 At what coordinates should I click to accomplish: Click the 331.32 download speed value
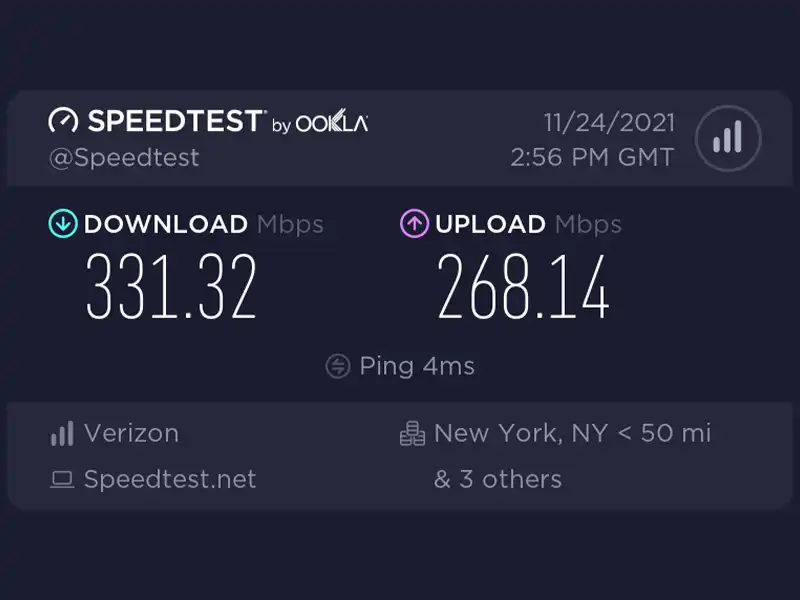point(171,287)
